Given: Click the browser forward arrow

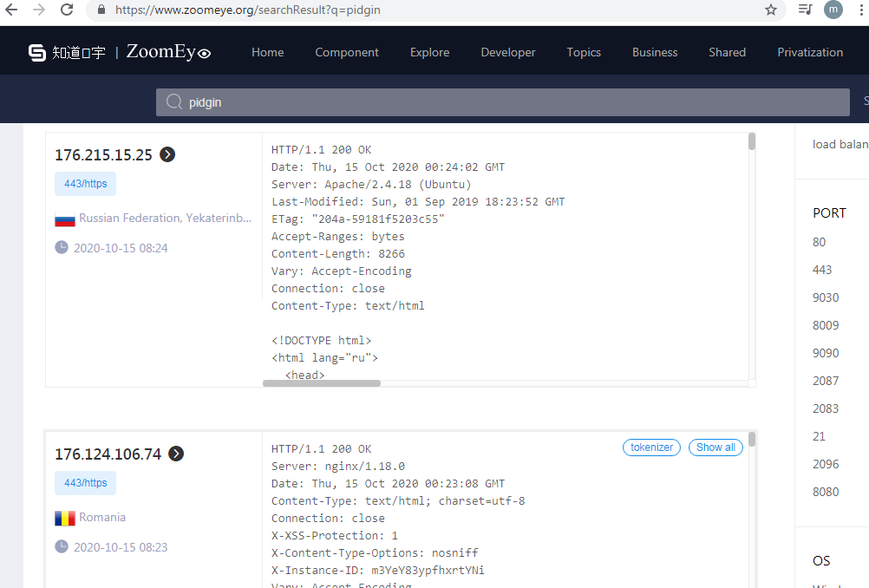Looking at the screenshot, I should click(x=39, y=10).
